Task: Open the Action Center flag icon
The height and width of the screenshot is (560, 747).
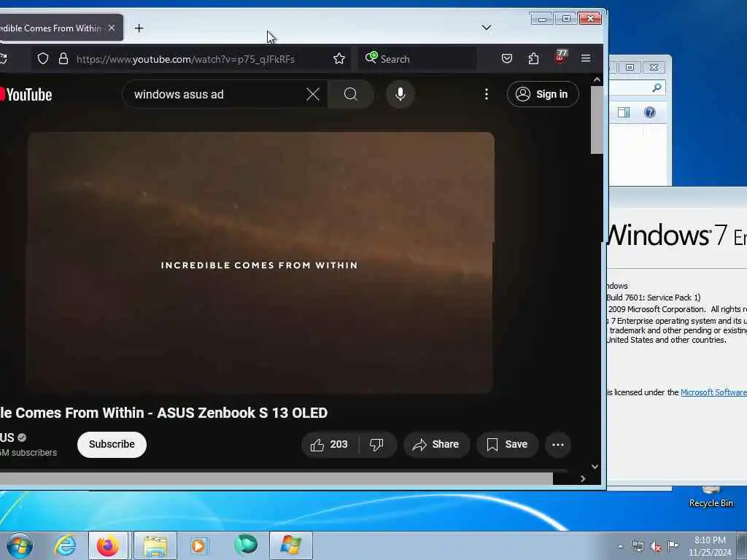Action: coord(673,546)
